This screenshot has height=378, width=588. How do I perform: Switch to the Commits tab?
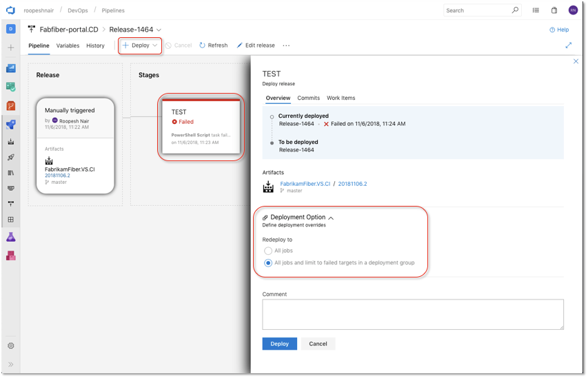[x=308, y=98]
